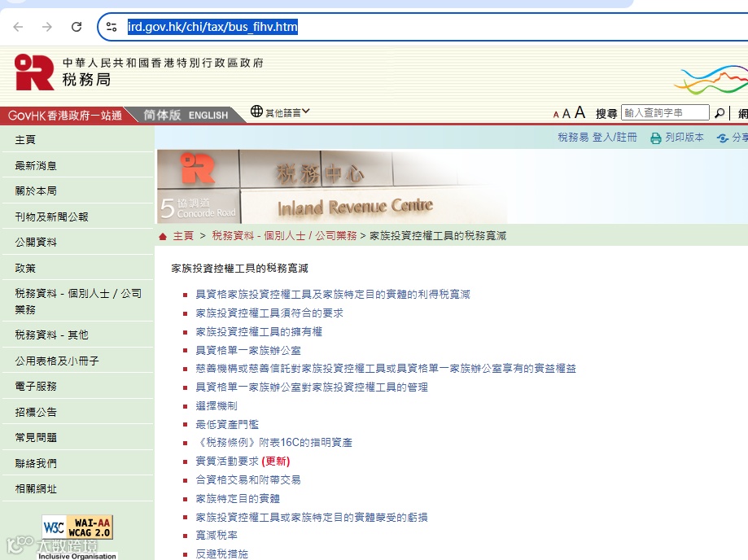748x560 pixels.
Task: Click the globe icon for other languages
Action: click(256, 112)
